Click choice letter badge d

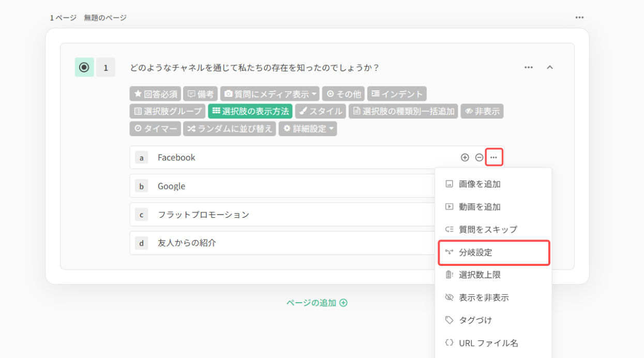[141, 243]
